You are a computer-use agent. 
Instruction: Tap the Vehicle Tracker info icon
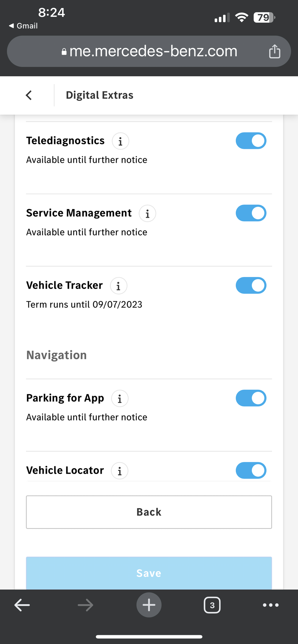[x=119, y=286]
